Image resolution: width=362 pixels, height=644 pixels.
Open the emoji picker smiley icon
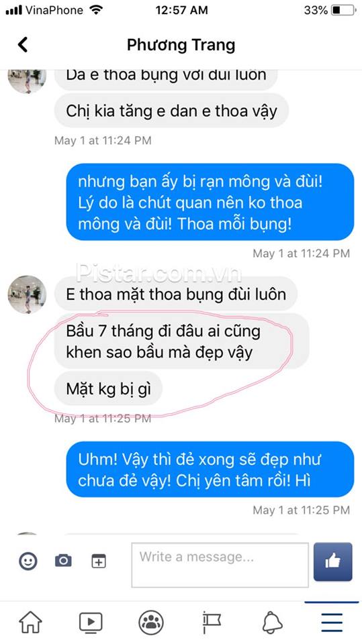pyautogui.click(x=28, y=561)
